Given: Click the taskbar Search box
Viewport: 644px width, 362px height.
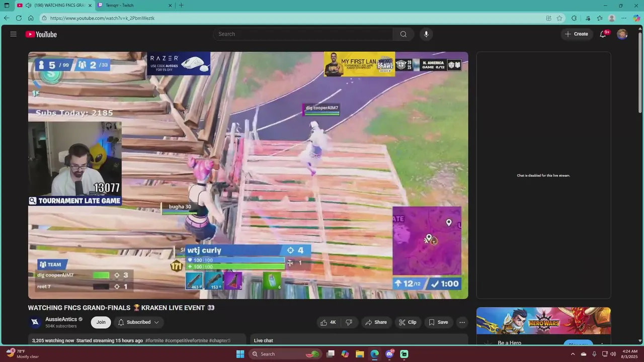Looking at the screenshot, I should pos(286,354).
